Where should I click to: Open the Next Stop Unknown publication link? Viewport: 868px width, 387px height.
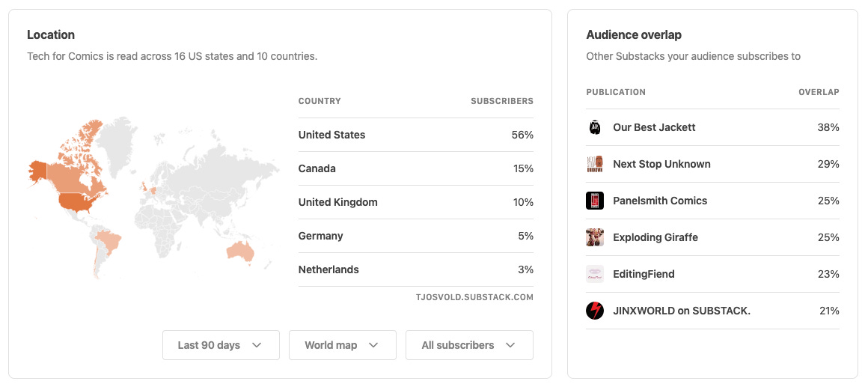(x=661, y=164)
